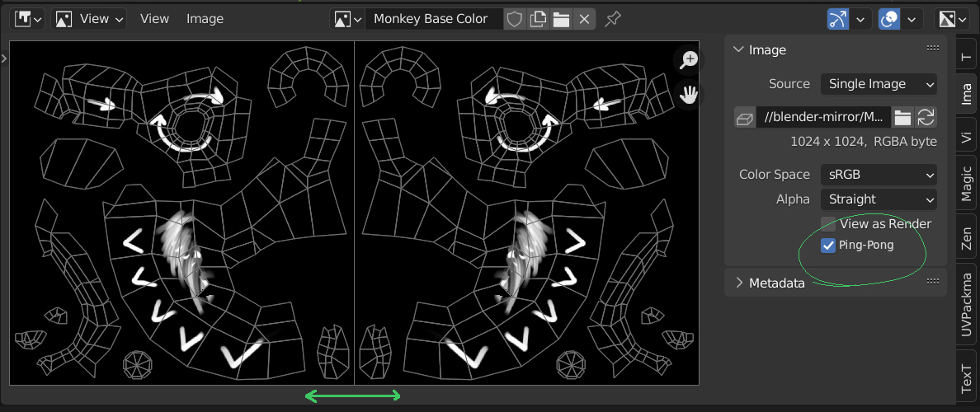Screen dimensions: 980x412
Task: Expand the left toolbar arrow
Action: pyautogui.click(x=4, y=58)
